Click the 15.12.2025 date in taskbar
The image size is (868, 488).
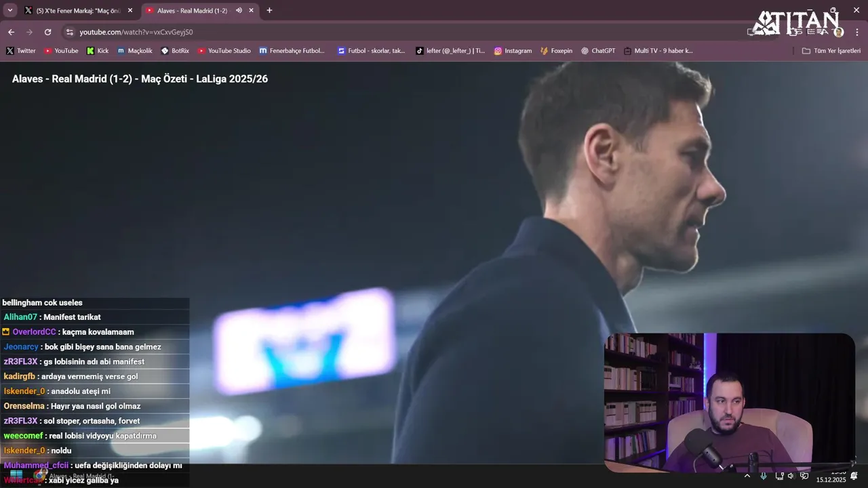[x=831, y=480]
